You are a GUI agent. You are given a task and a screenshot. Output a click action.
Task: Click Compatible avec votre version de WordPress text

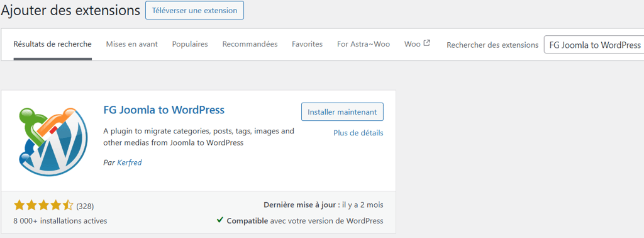point(305,221)
